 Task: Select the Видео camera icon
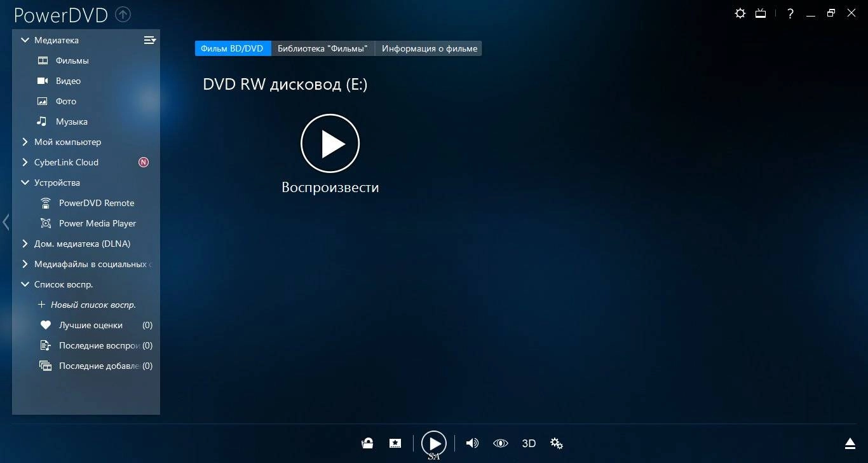tap(43, 81)
